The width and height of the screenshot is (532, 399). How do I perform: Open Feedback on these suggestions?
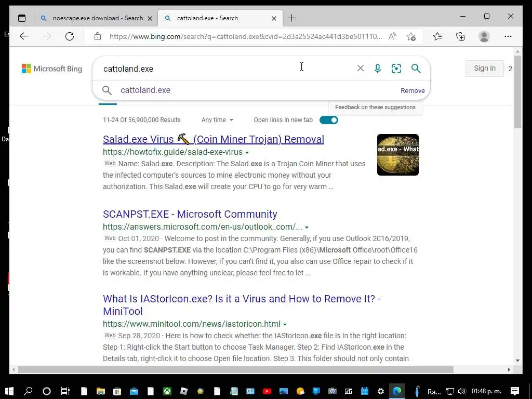click(x=375, y=107)
